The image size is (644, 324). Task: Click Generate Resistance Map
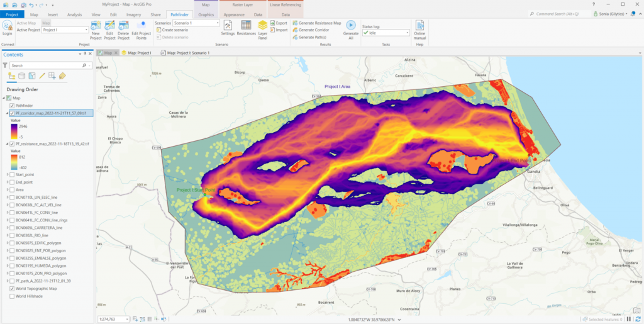tap(317, 23)
